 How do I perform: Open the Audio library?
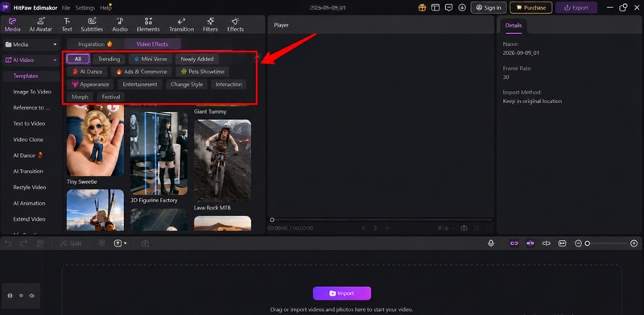click(x=120, y=25)
